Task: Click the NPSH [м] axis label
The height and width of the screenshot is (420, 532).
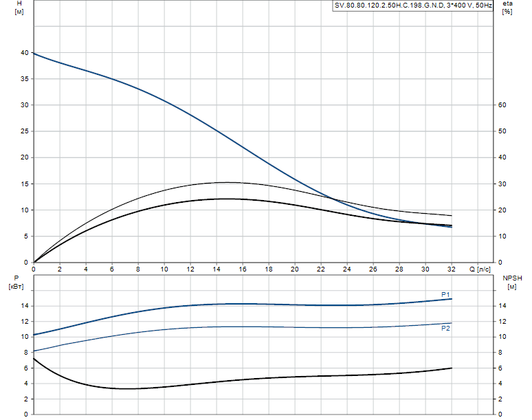Action: (513, 282)
